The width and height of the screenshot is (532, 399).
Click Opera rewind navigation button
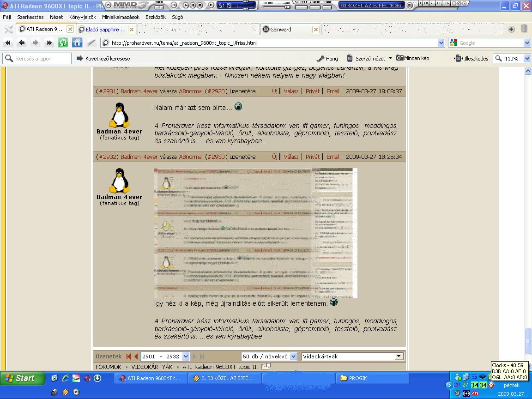8,43
